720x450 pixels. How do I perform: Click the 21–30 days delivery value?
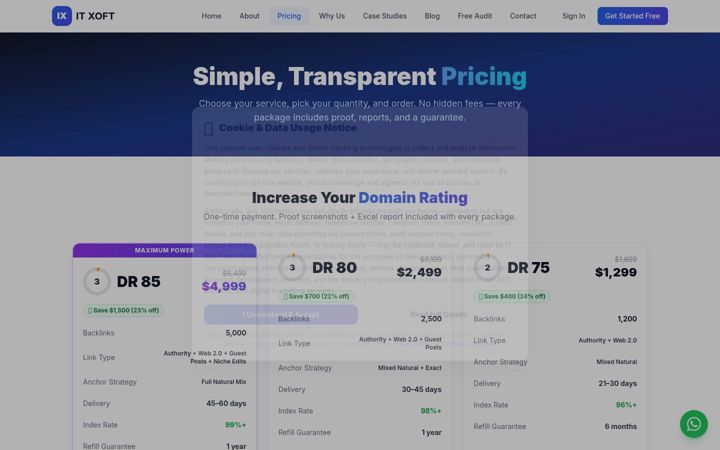coord(618,383)
